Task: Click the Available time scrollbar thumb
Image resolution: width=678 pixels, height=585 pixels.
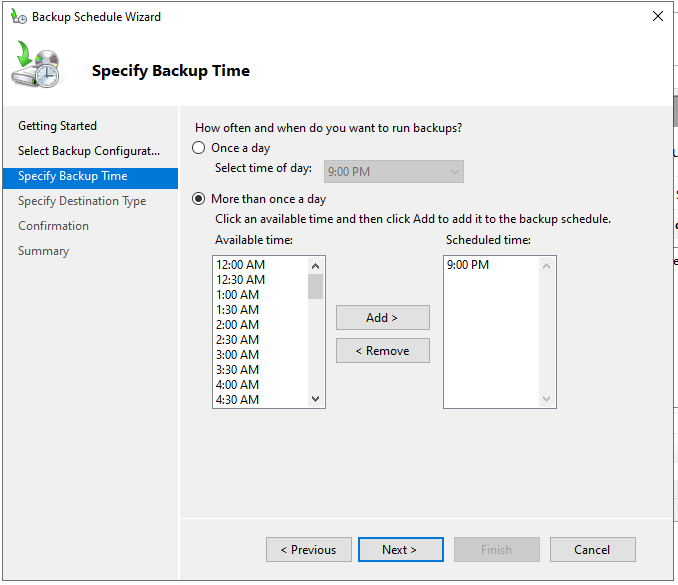Action: pos(316,287)
